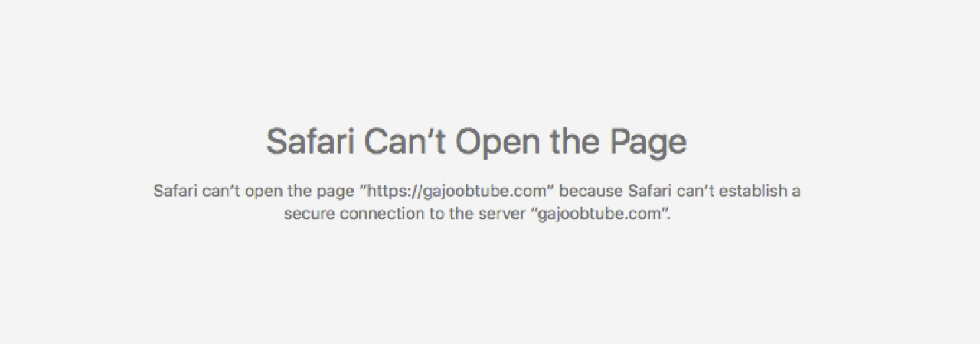Click the word "secure" in the second line

[x=309, y=214]
